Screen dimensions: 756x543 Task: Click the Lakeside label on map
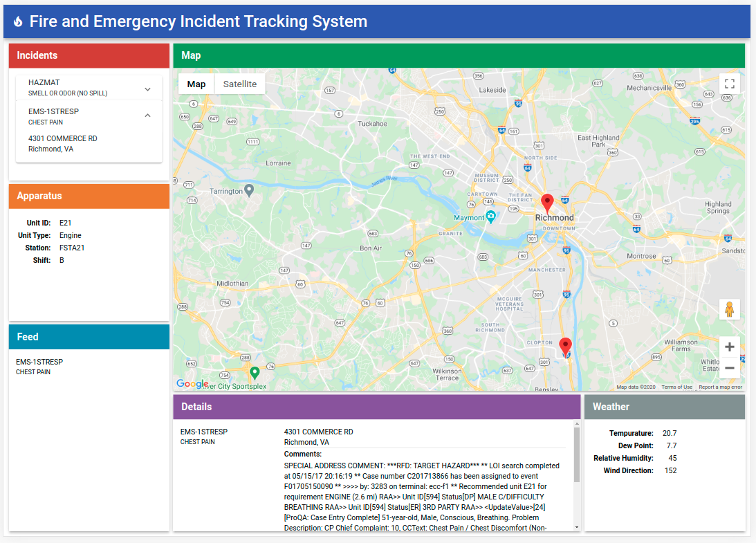click(x=492, y=90)
